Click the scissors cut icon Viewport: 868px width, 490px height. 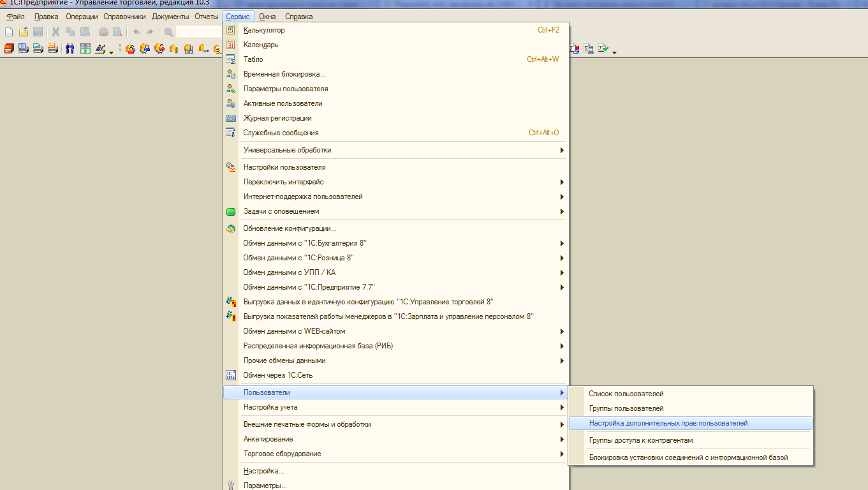click(55, 32)
